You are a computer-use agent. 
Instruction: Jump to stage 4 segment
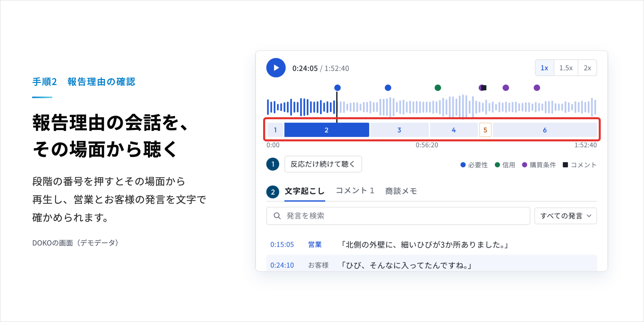[x=454, y=130]
